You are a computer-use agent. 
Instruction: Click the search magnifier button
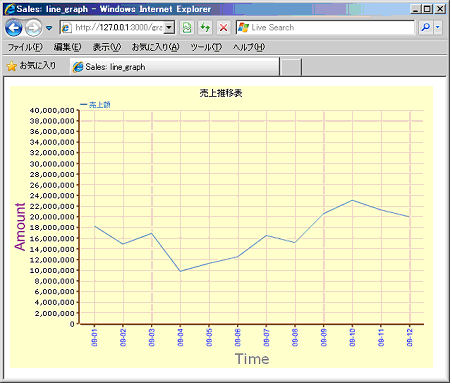425,28
